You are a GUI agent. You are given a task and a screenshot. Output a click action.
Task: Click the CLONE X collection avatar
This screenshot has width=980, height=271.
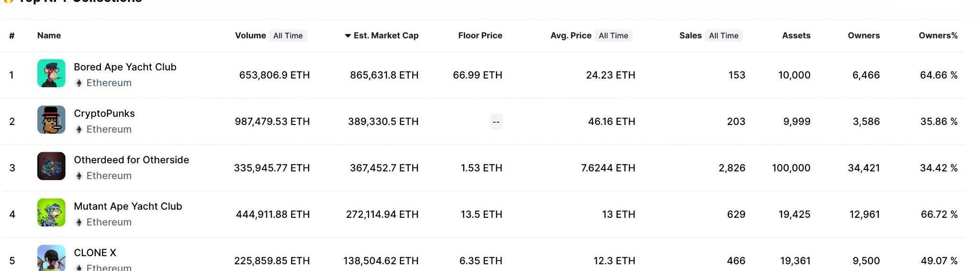point(51,258)
